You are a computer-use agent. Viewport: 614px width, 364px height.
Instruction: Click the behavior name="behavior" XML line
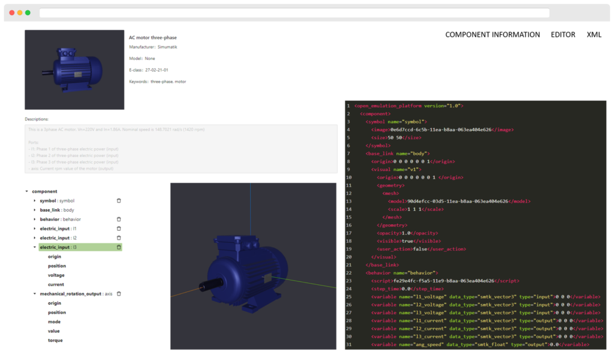click(x=402, y=273)
